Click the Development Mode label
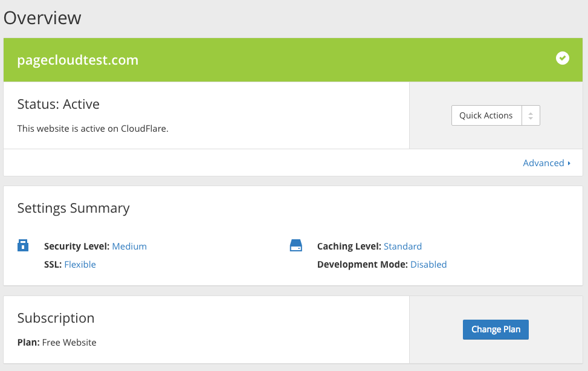 tap(362, 265)
